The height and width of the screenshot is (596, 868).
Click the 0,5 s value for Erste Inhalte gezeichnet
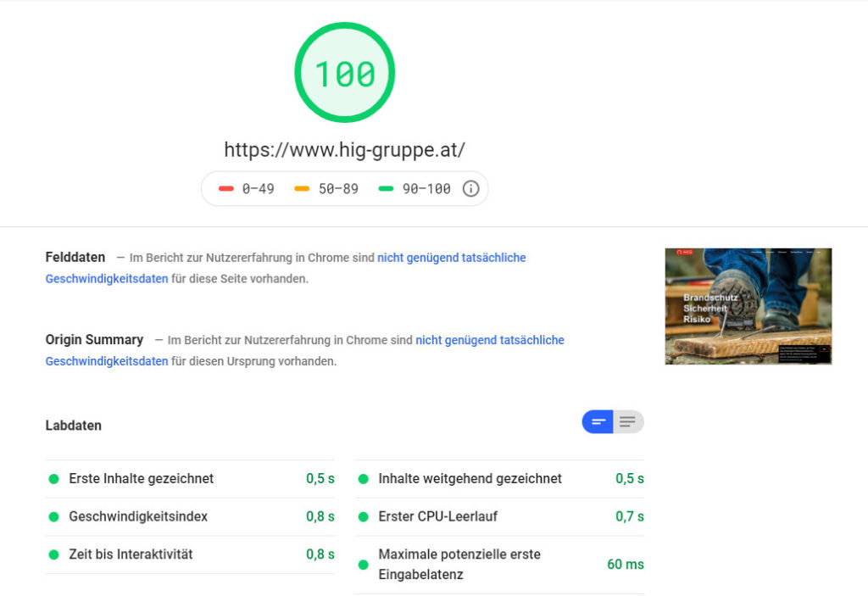coord(320,478)
